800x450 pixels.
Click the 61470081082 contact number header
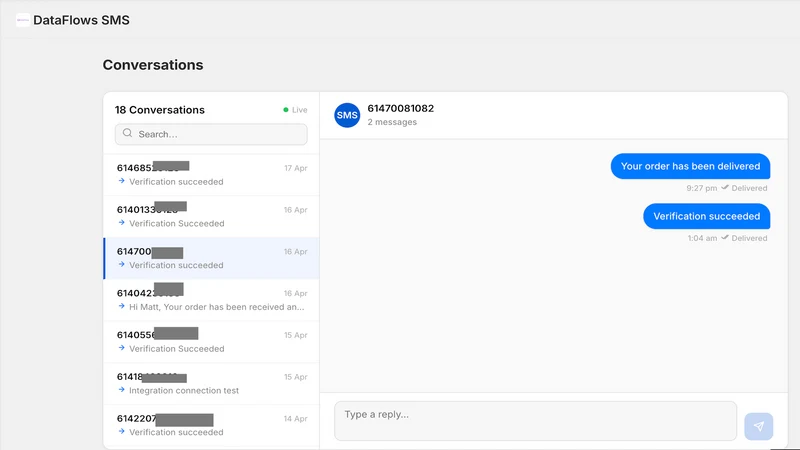click(x=401, y=109)
